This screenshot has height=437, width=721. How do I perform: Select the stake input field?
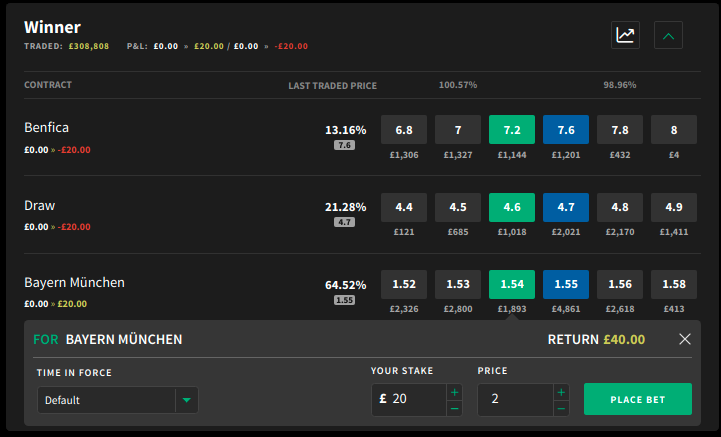click(x=409, y=399)
